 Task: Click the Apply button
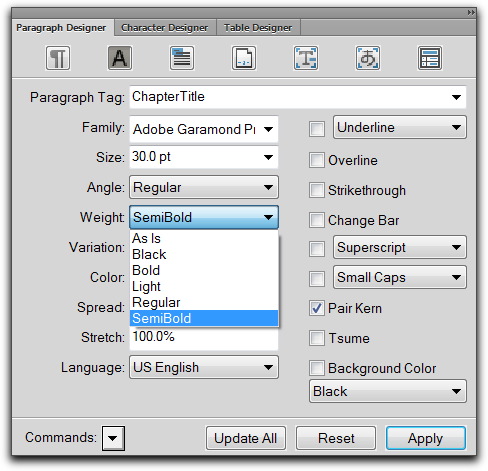coord(426,438)
